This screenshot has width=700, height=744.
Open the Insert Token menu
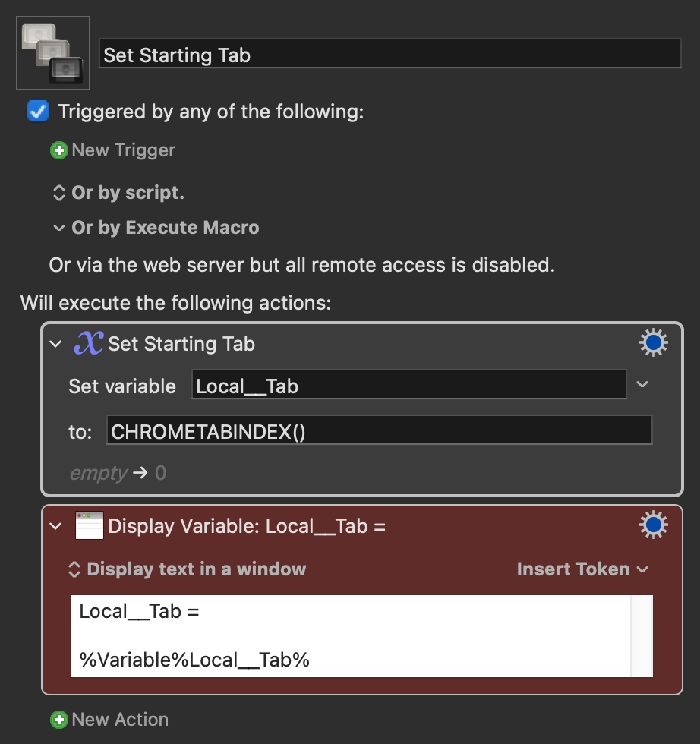point(582,569)
